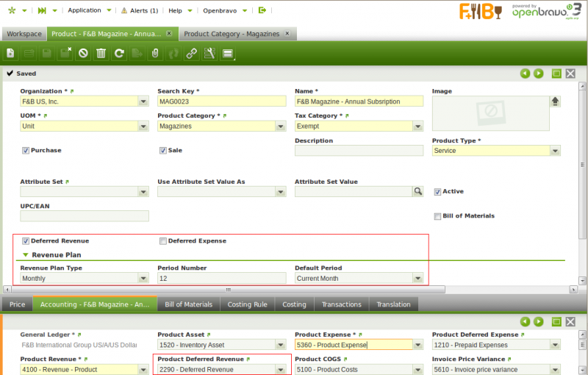
Task: Click the New record toolbar icon
Action: 11,53
